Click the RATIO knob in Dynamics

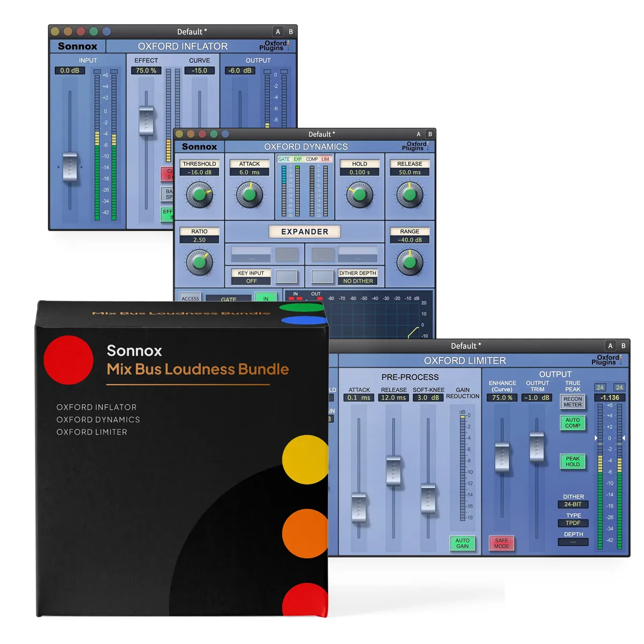199,262
